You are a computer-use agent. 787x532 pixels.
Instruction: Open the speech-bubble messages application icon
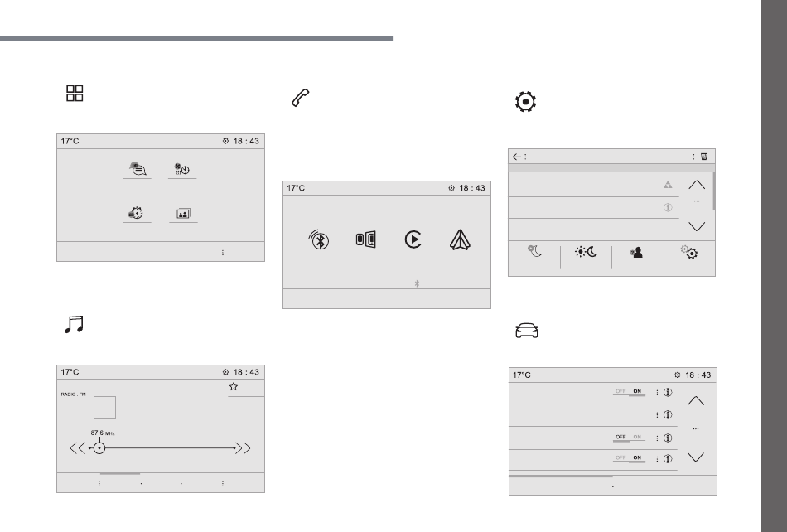click(137, 169)
